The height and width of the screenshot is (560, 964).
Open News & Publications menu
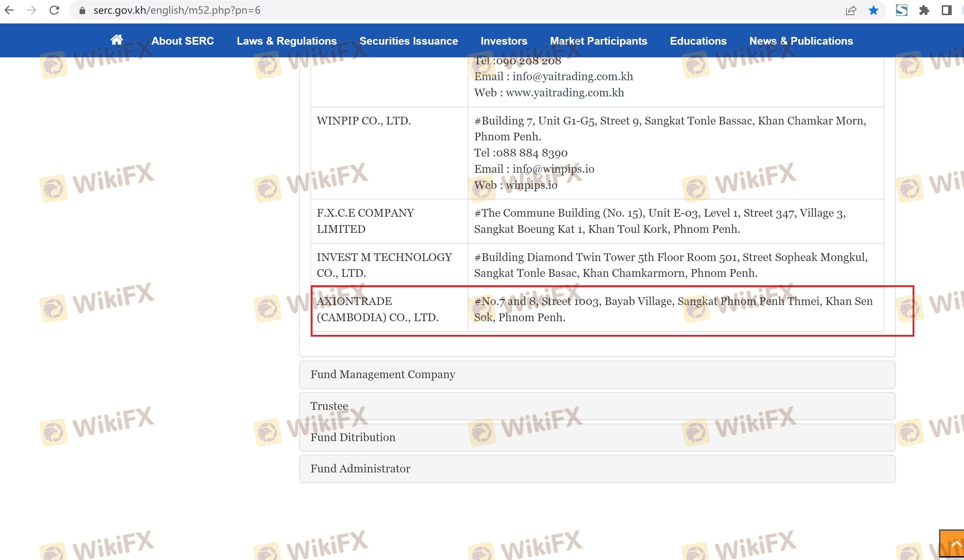[801, 41]
